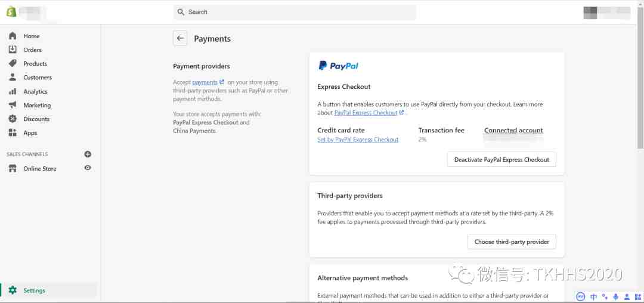The height and width of the screenshot is (303, 644).
Task: Select the Customers person icon
Action: click(13, 77)
